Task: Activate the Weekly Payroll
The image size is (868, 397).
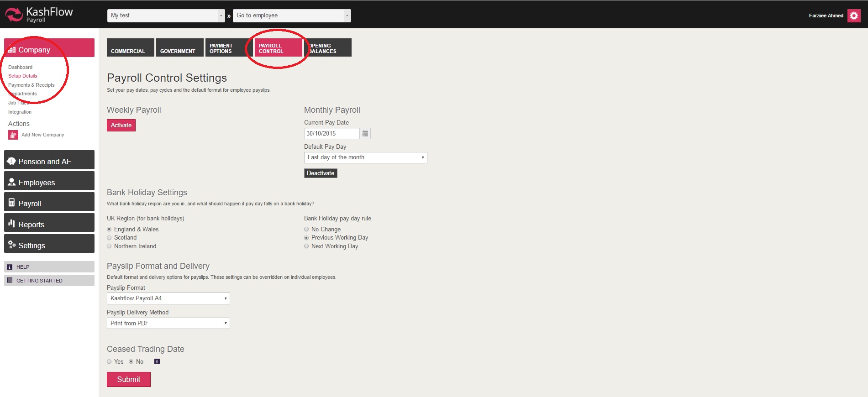Action: click(121, 125)
